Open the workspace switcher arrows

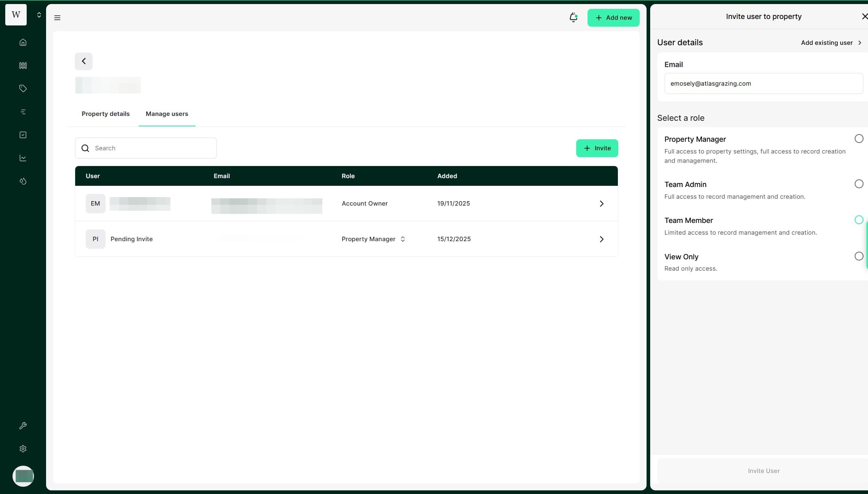pyautogui.click(x=39, y=15)
